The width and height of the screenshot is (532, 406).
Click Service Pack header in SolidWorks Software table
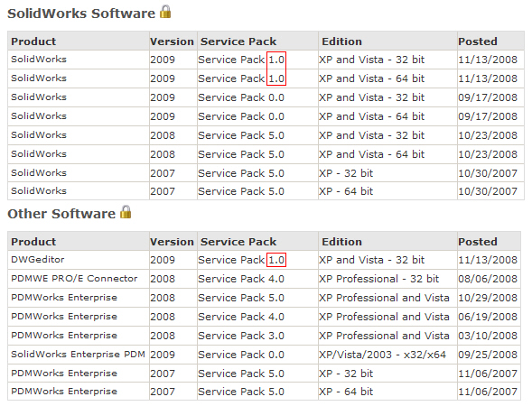coord(238,42)
